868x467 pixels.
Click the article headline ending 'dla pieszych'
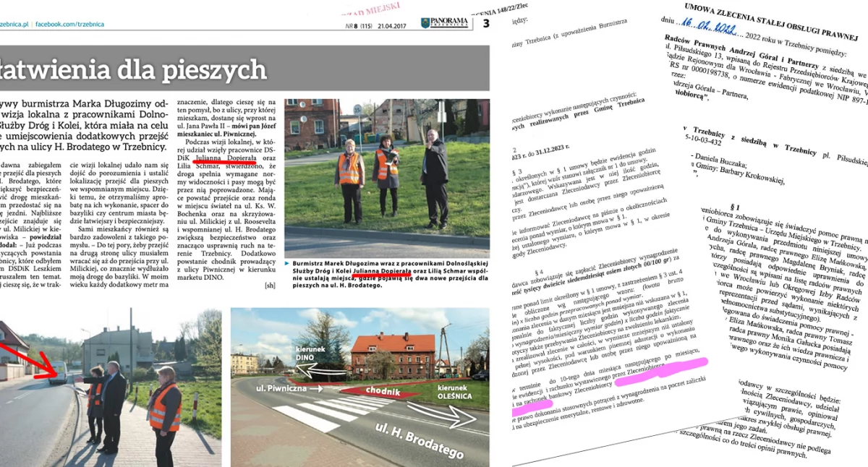pyautogui.click(x=134, y=69)
